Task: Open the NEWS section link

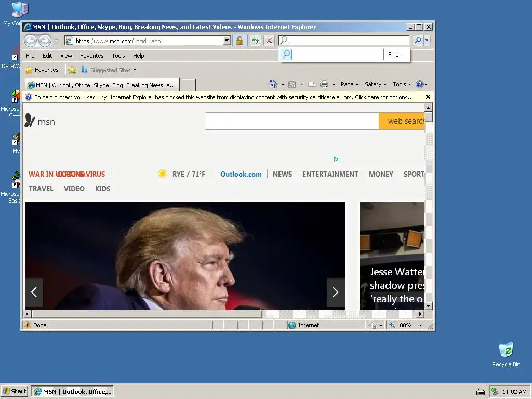Action: (282, 174)
